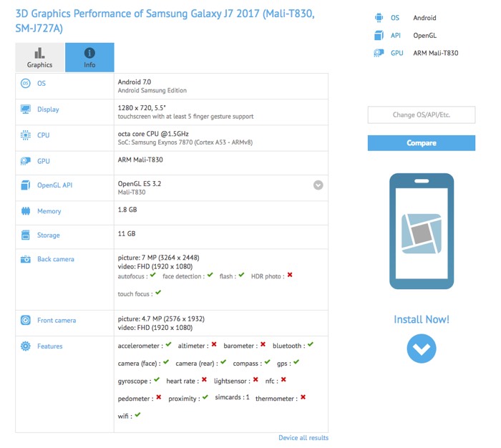Image resolution: width=501 pixels, height=448 pixels.
Task: Click the 1280 x 720, 5.5" display value
Action: (142, 107)
